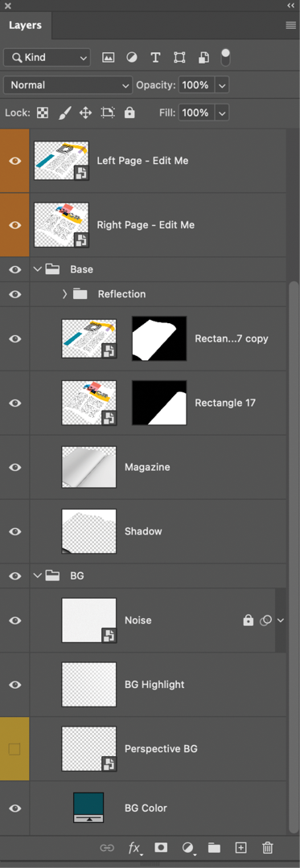Select the Magazine layer name

(147, 467)
